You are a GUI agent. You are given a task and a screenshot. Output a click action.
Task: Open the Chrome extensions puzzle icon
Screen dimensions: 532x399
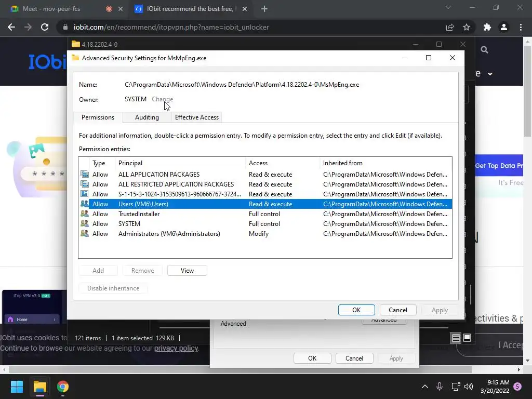point(487,27)
